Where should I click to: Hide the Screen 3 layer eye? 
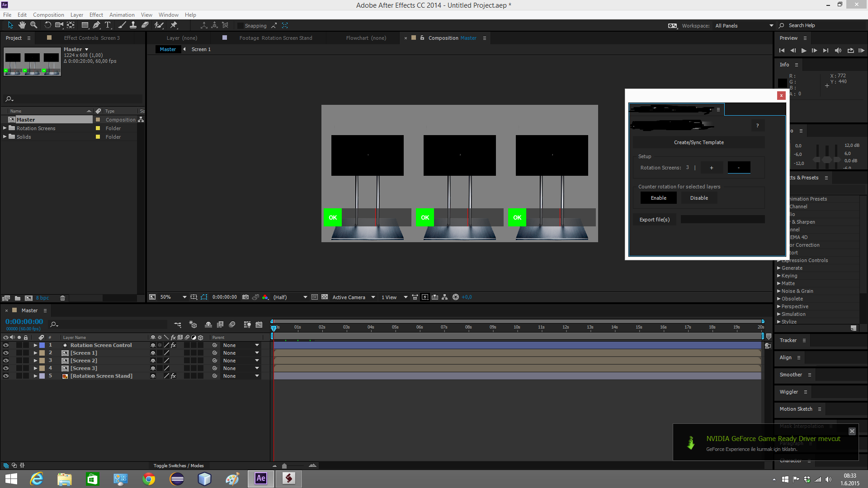point(6,368)
